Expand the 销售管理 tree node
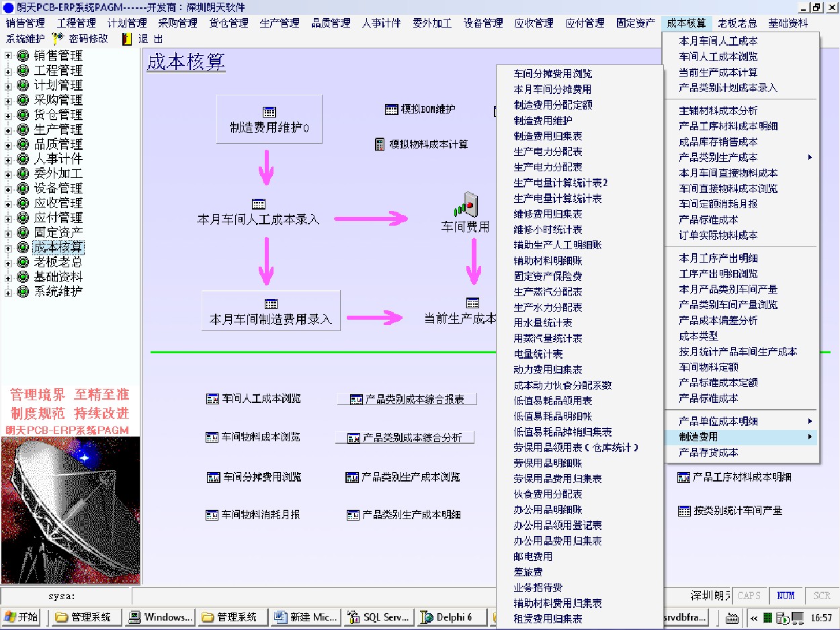840x630 pixels. 9,56
